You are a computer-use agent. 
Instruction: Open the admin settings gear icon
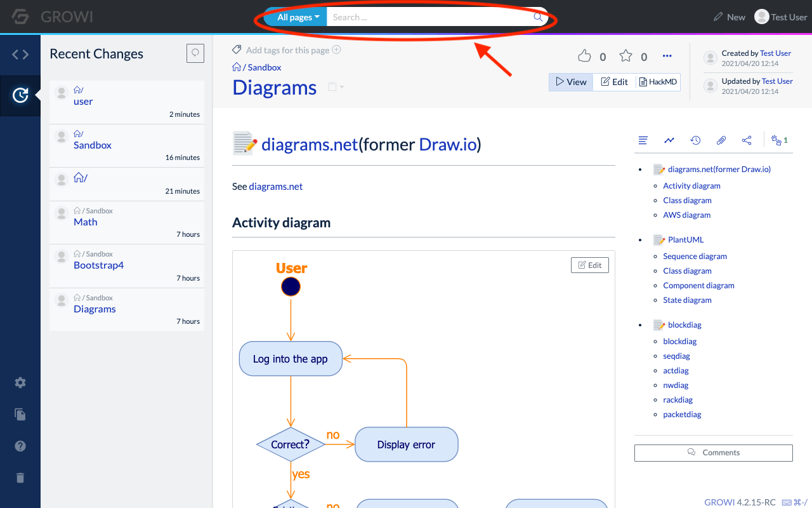click(x=20, y=382)
